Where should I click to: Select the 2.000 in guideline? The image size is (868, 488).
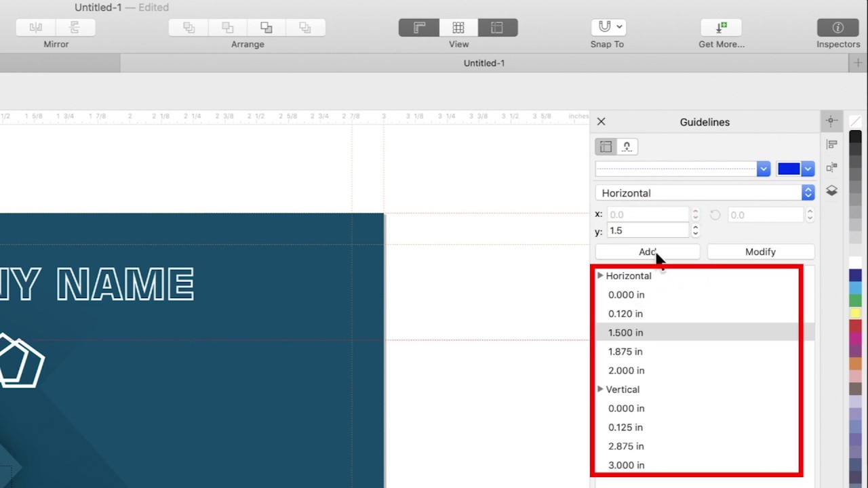pyautogui.click(x=705, y=371)
